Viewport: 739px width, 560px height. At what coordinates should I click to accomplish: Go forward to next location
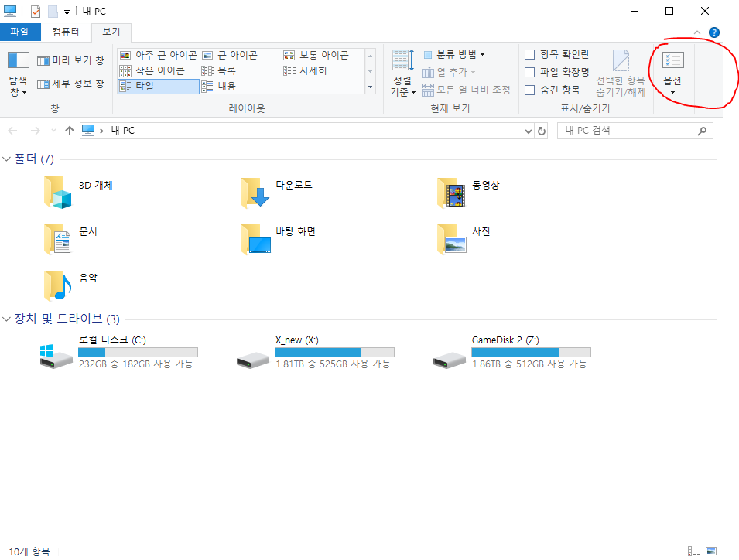(35, 131)
